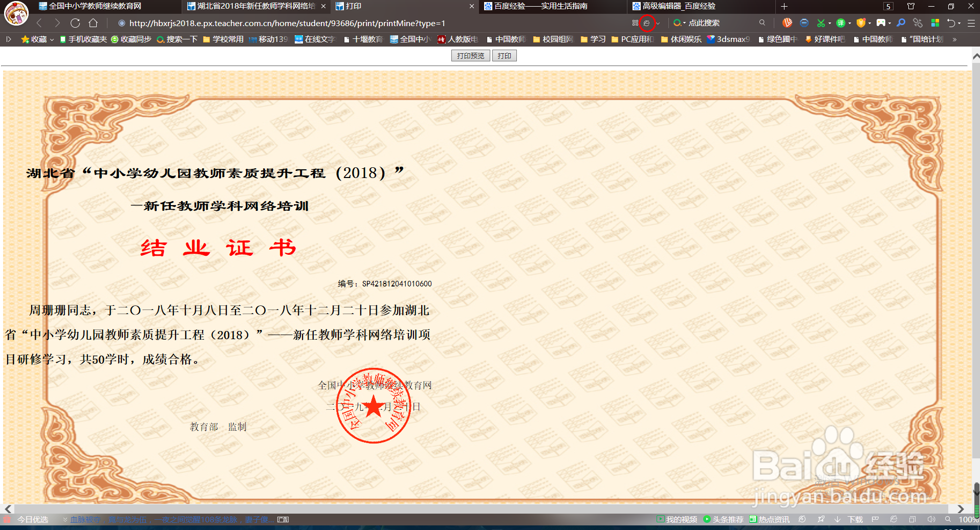Switch to 百度经验——实用生活指南 tab
Image resolution: width=980 pixels, height=530 pixels.
(553, 6)
